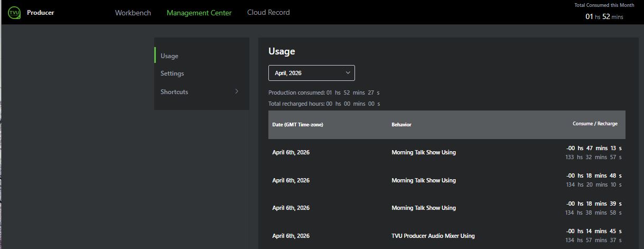Screen dimensions: 644x249
Task: Click TVU Producer Audio Mixer Using entry
Action: [x=433, y=236]
